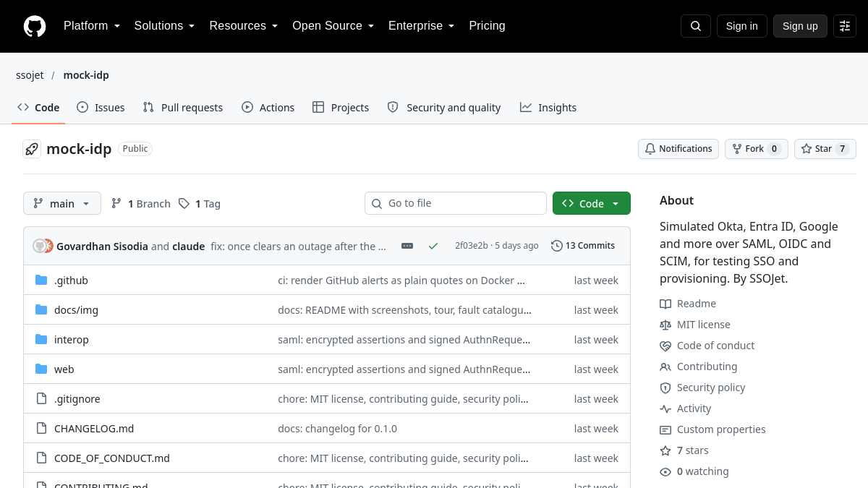Open the .github folder icon
This screenshot has width=868, height=488.
41,280
